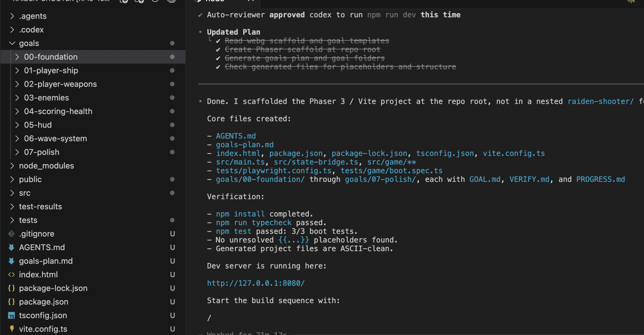This screenshot has width=644, height=335.
Task: Click the .gitignore file icon
Action: pyautogui.click(x=11, y=234)
